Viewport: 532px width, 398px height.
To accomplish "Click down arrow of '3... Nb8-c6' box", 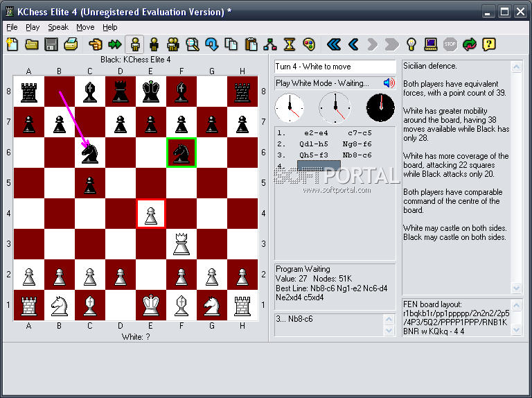I will tap(389, 330).
